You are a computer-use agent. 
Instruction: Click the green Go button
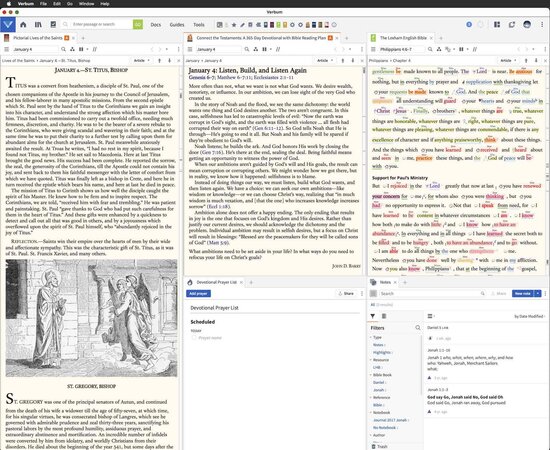(x=138, y=24)
